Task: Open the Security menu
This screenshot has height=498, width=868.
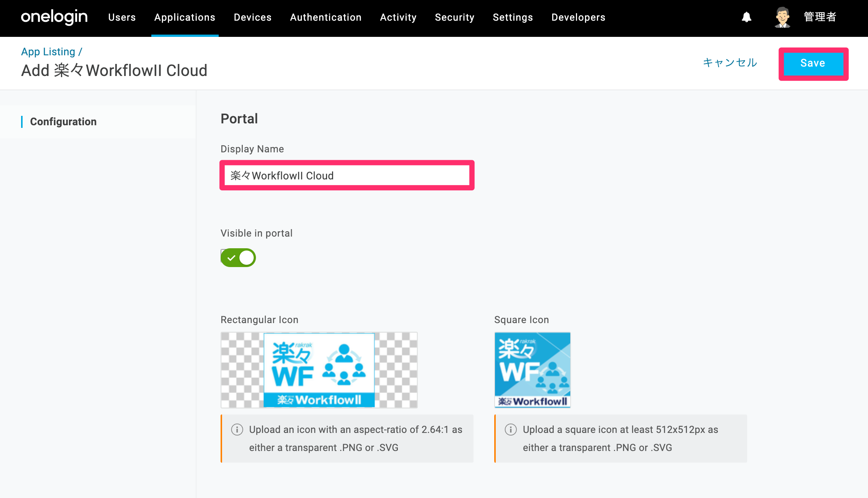Action: point(455,17)
